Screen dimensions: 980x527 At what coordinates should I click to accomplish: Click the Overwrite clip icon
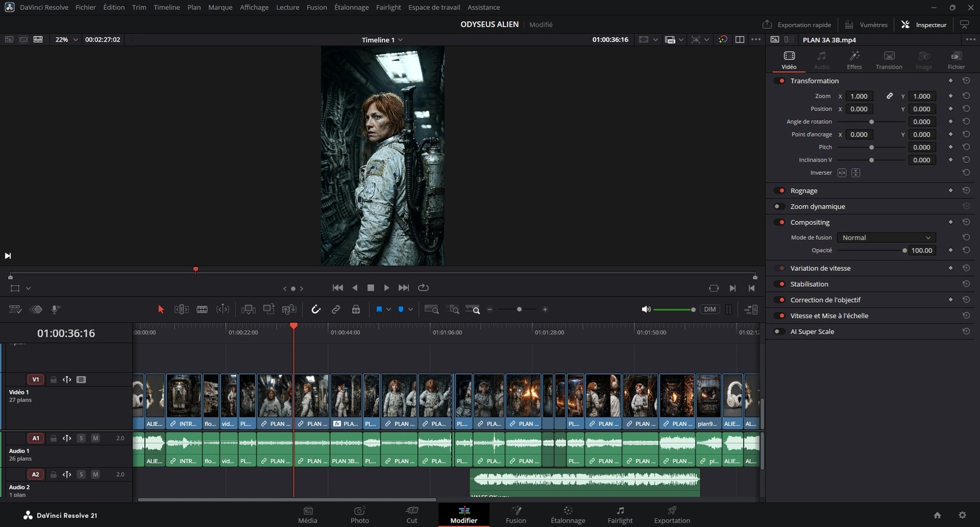click(x=269, y=309)
